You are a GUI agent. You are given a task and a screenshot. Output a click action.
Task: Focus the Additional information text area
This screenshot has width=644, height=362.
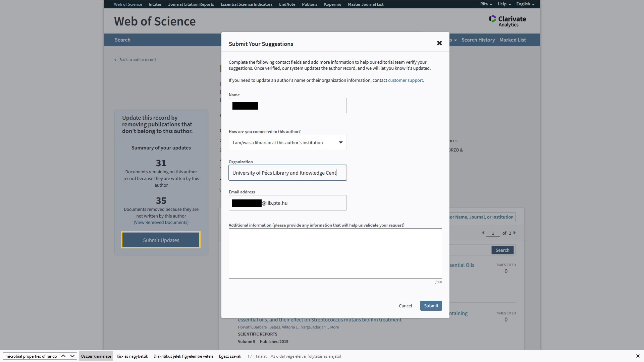pos(335,253)
